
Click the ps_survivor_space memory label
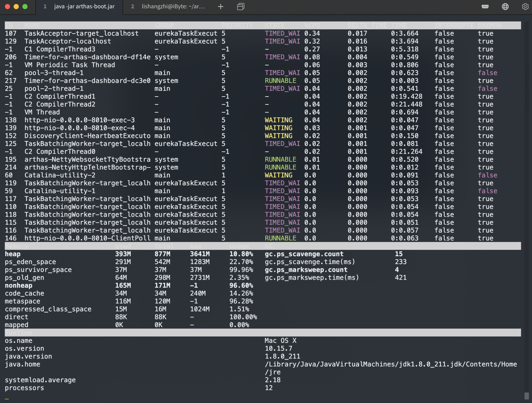click(38, 270)
